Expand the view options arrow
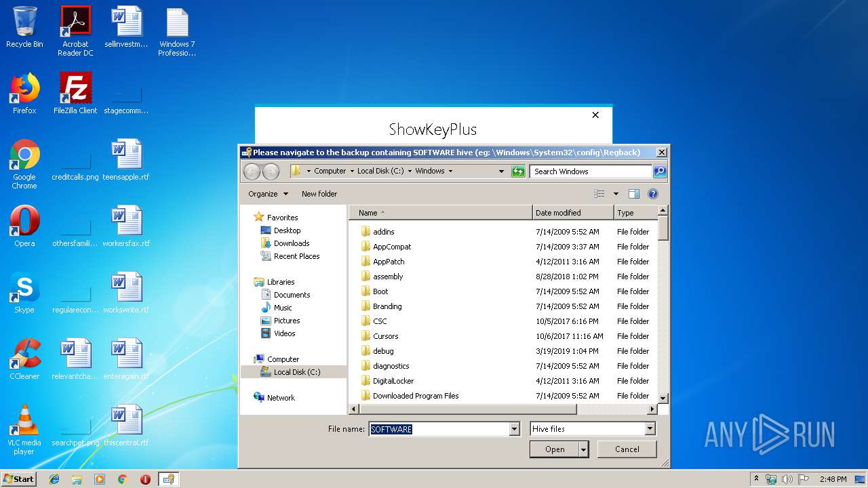This screenshot has width=868, height=488. 616,194
